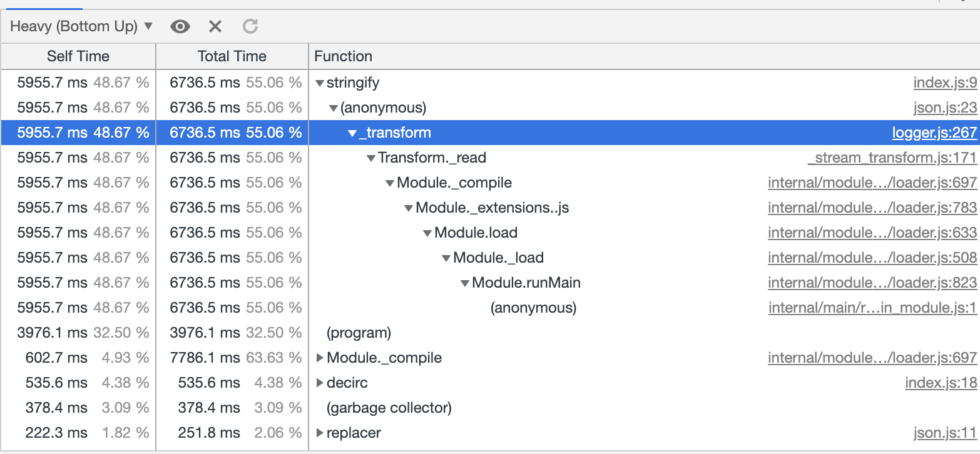Sort results by the Self Time column

tap(78, 56)
